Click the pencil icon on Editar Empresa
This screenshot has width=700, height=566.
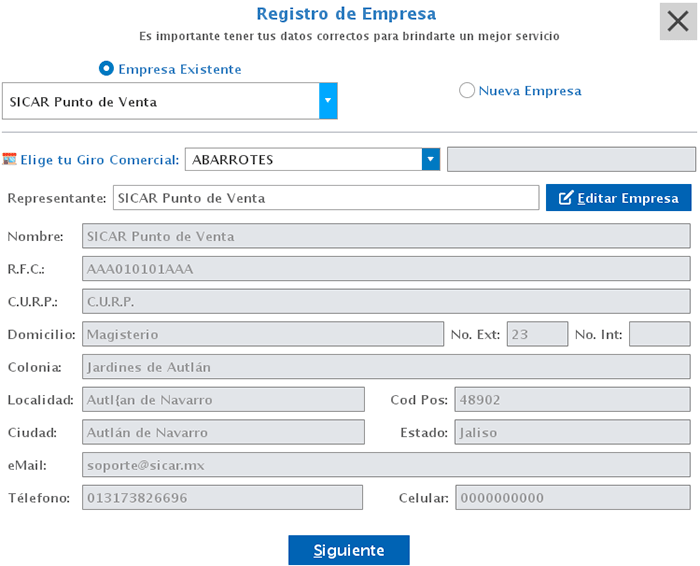point(565,197)
